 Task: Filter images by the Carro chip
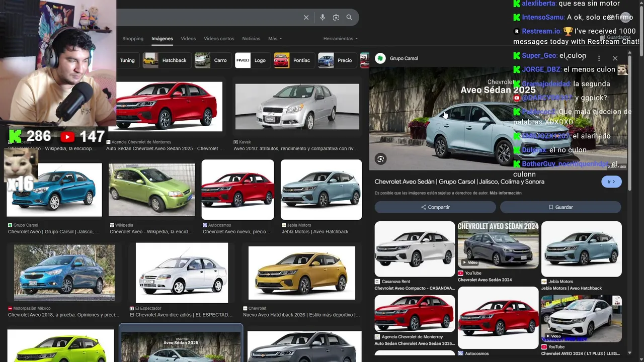pyautogui.click(x=212, y=60)
